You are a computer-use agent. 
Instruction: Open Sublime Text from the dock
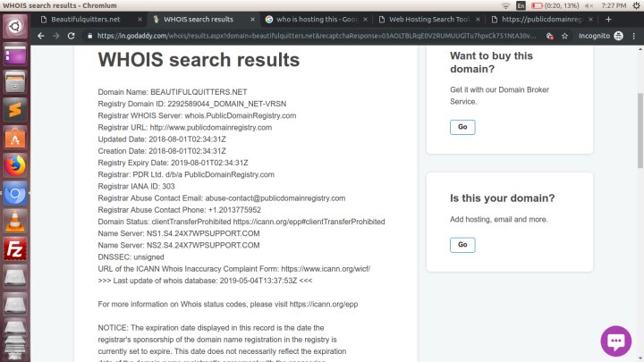pos(15,110)
